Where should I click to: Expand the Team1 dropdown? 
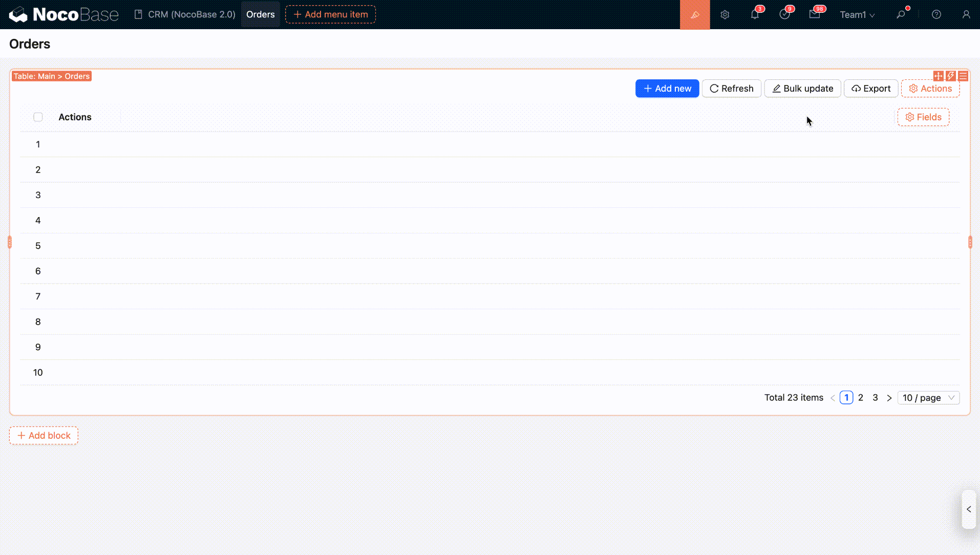pos(857,14)
